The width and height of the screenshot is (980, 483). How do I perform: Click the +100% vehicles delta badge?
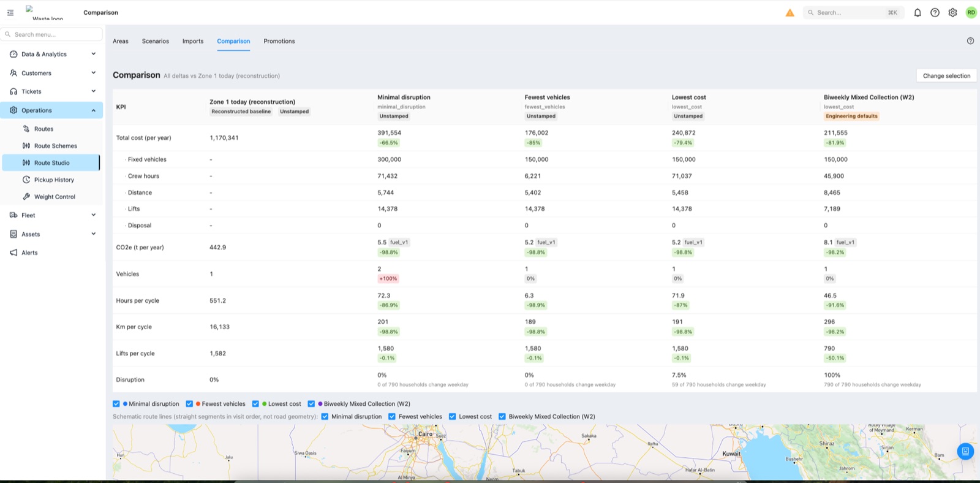(x=388, y=278)
